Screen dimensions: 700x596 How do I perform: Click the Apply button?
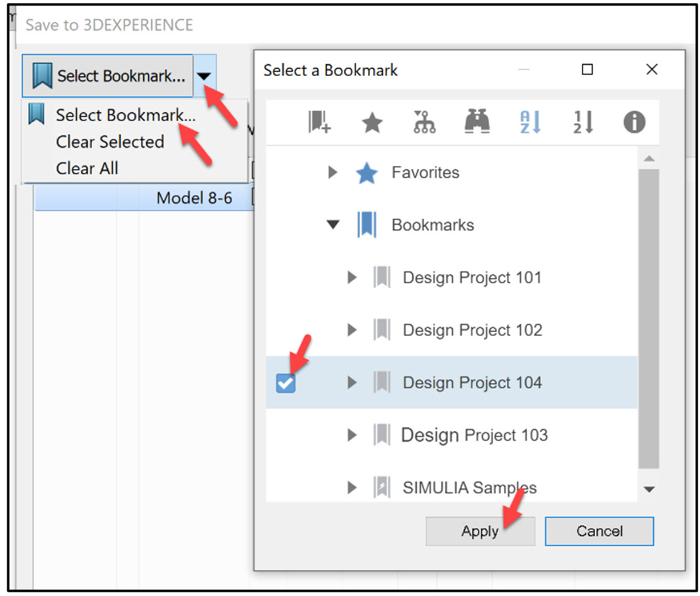click(x=480, y=531)
